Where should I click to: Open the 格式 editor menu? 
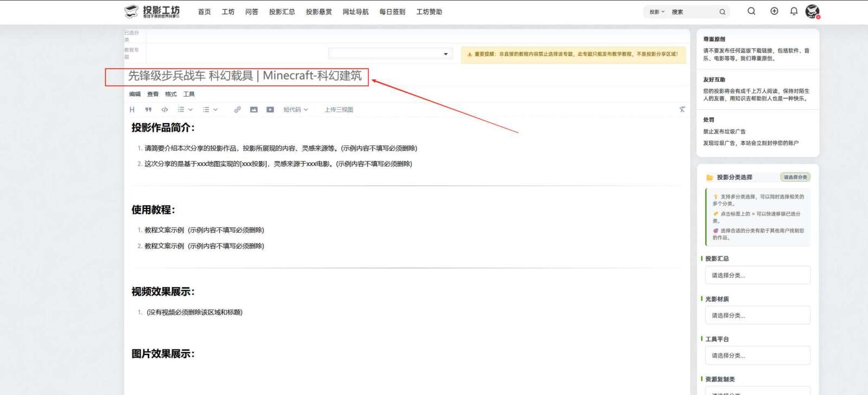(x=171, y=94)
